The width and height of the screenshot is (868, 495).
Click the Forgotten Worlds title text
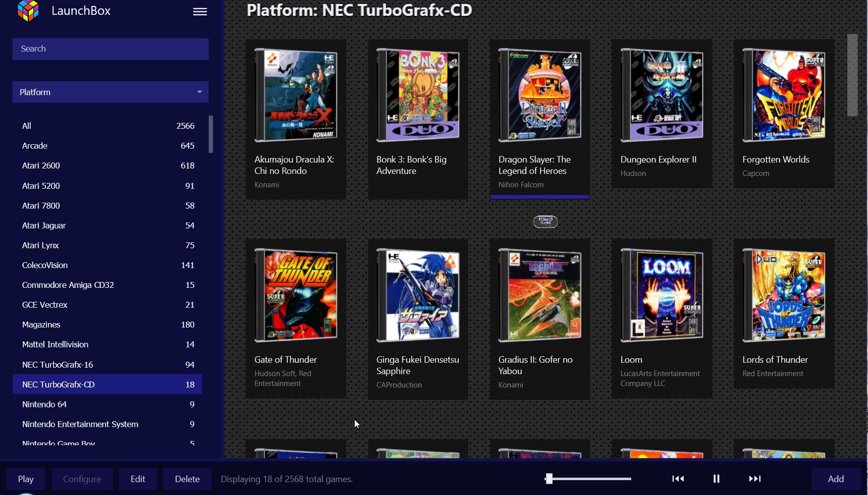pos(776,160)
